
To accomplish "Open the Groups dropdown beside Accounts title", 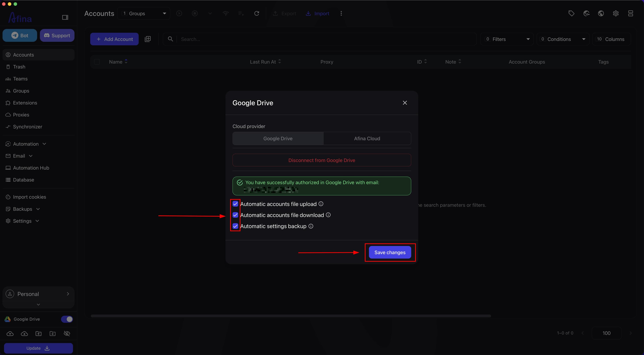I will [144, 14].
